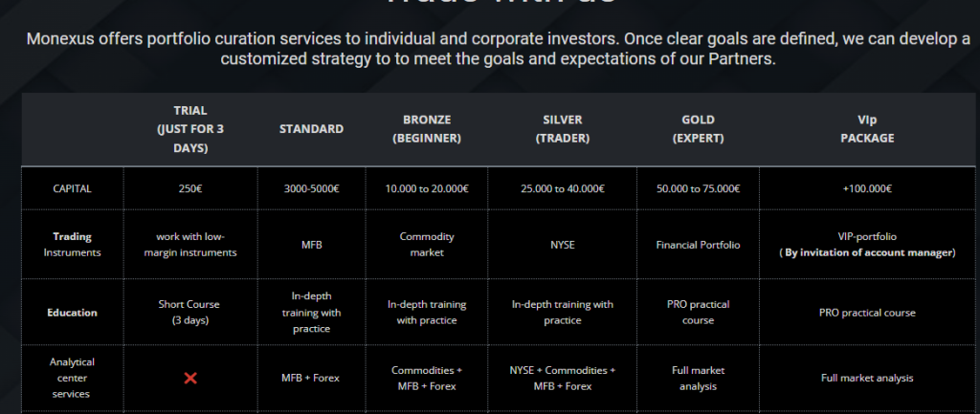Click the +100.000€ capital value
The image size is (980, 414).
tap(867, 189)
